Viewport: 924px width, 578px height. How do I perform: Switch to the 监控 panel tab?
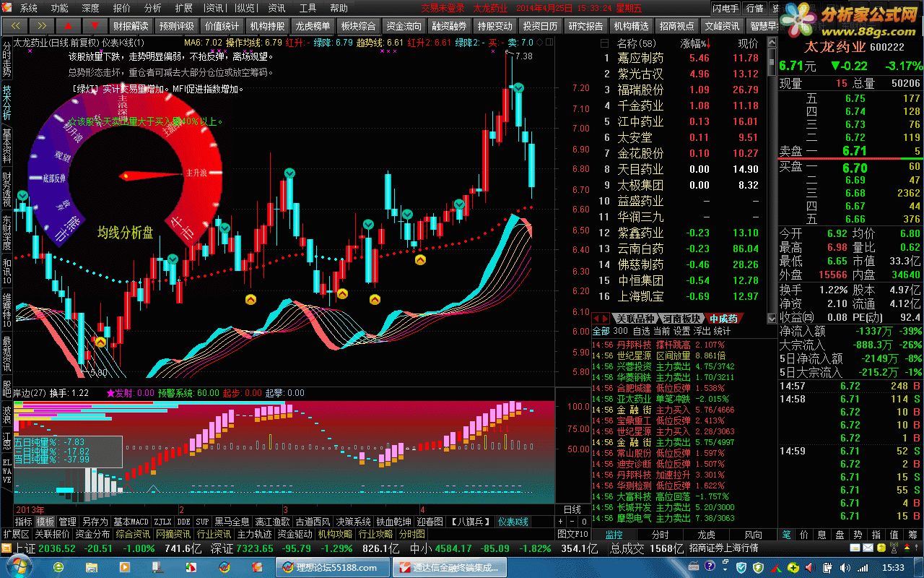(x=614, y=535)
